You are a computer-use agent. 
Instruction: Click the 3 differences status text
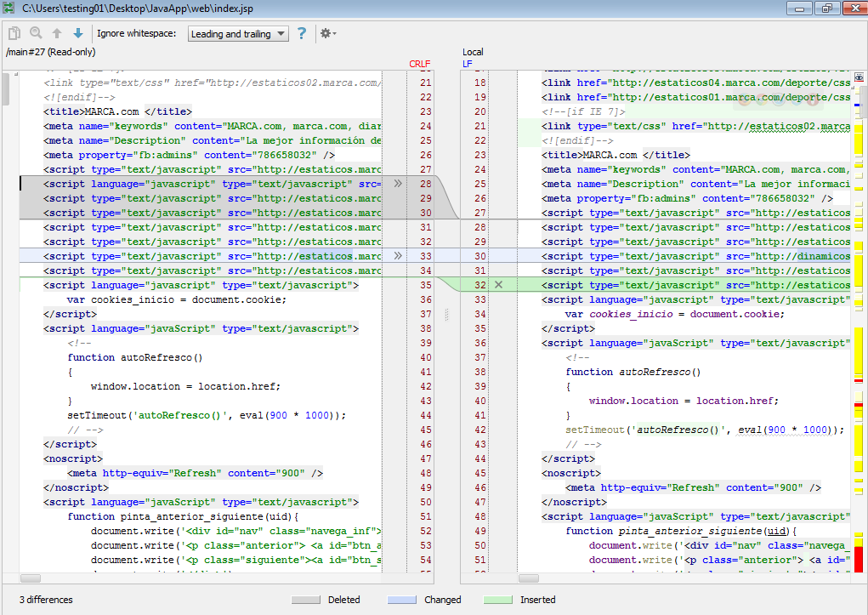click(x=46, y=600)
